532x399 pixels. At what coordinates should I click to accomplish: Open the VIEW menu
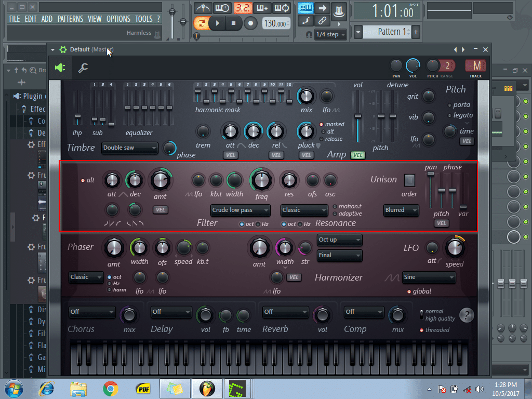[x=95, y=19]
